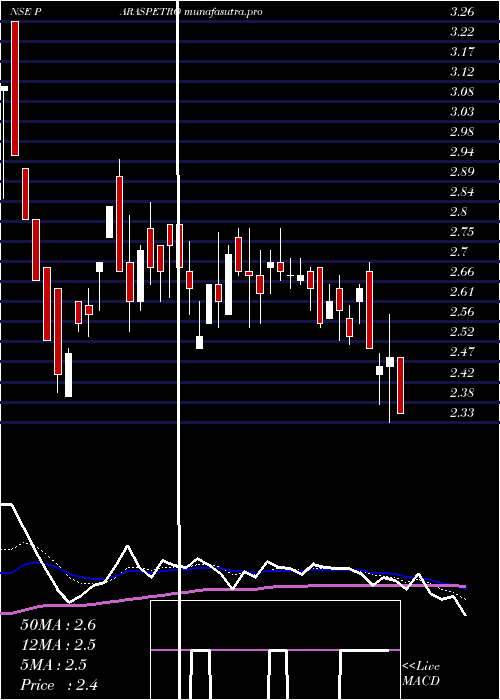Click the 3.12 price axis label
Viewport: 500px width, 700px height.
(x=462, y=72)
